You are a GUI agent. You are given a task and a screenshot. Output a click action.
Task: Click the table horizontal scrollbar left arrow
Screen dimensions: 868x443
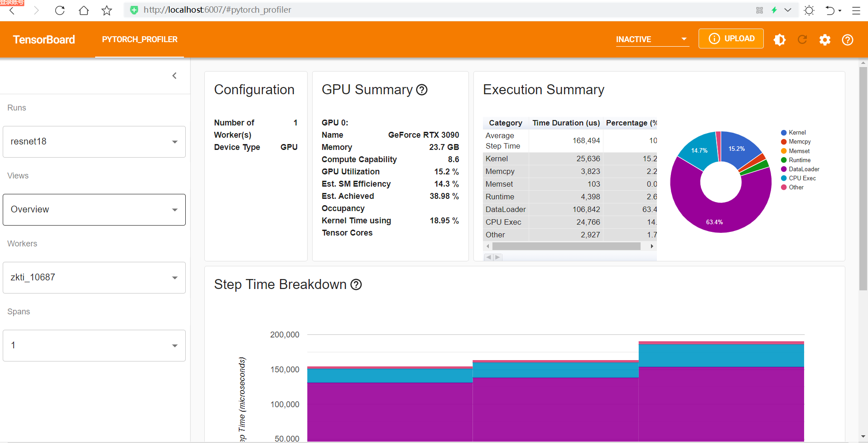tap(487, 246)
